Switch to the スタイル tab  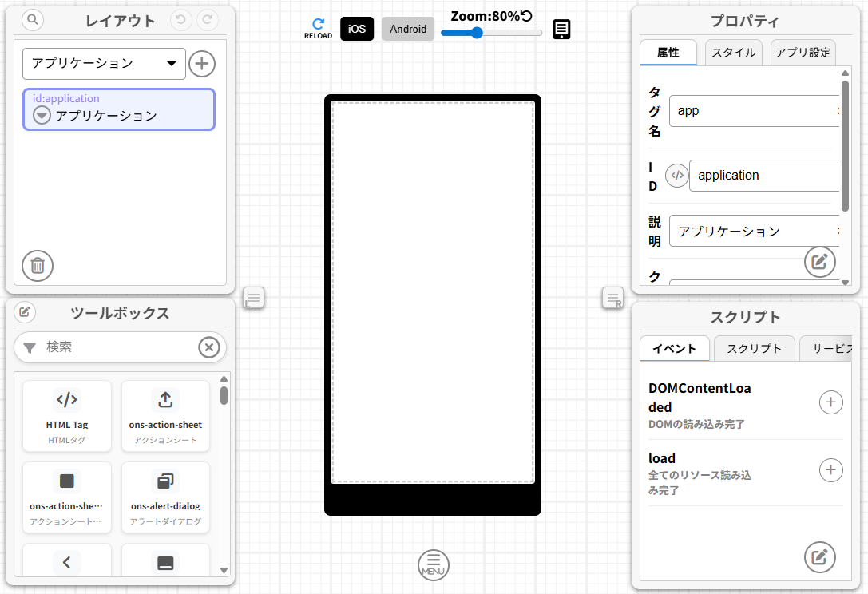pyautogui.click(x=733, y=53)
